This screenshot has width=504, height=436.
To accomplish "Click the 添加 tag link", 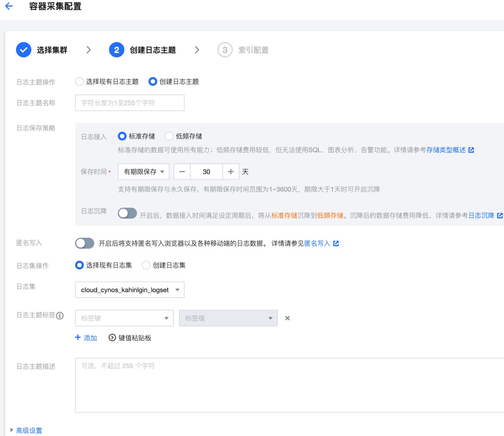I will pyautogui.click(x=90, y=338).
